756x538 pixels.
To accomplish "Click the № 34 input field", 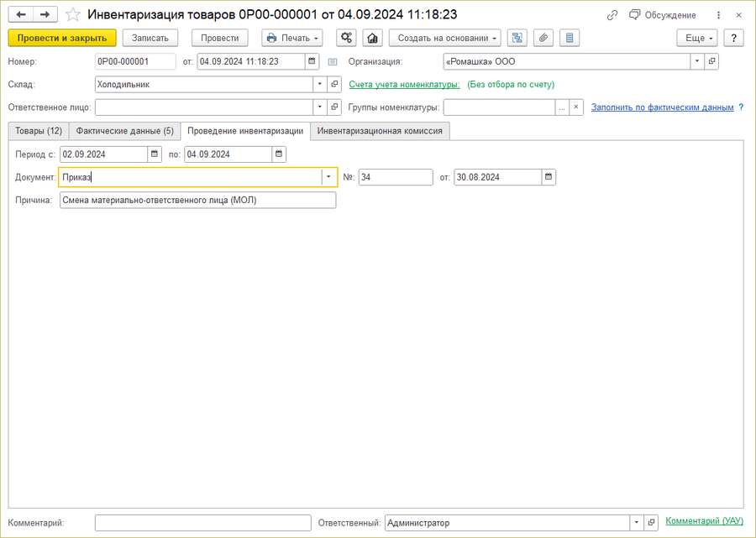I will click(x=396, y=177).
